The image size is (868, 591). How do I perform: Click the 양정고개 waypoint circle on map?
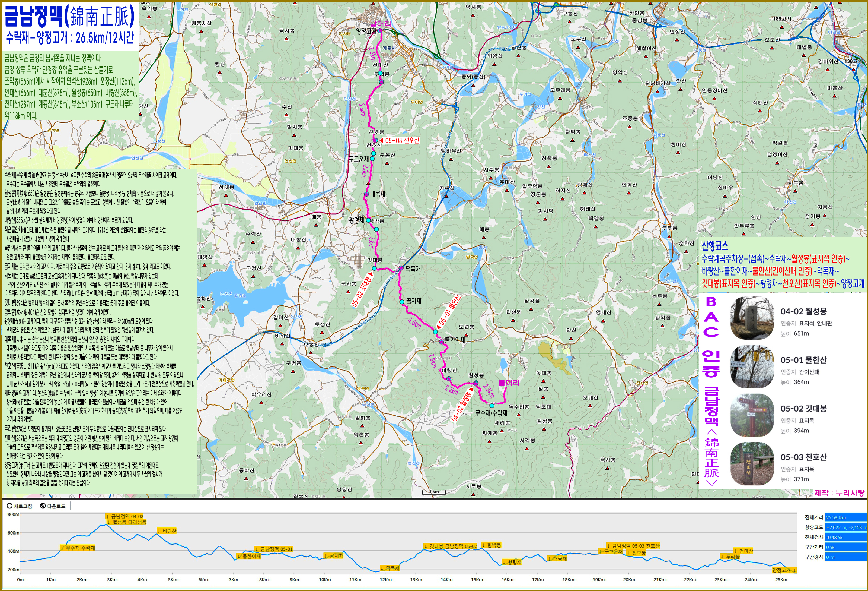380,31
